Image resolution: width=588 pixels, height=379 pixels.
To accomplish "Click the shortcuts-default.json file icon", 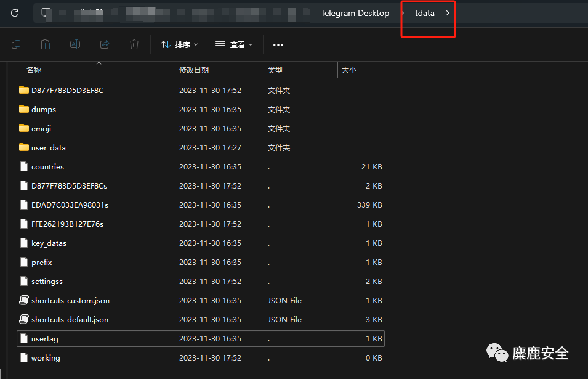I will 24,319.
